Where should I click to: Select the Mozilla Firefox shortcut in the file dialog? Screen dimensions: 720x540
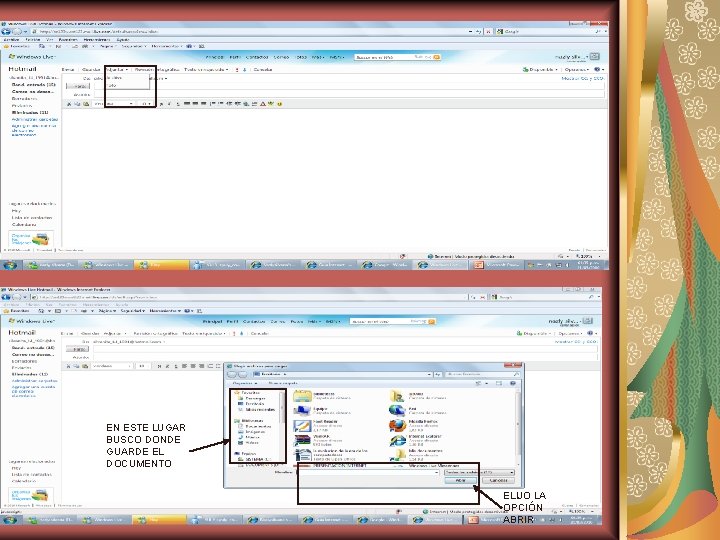397,425
